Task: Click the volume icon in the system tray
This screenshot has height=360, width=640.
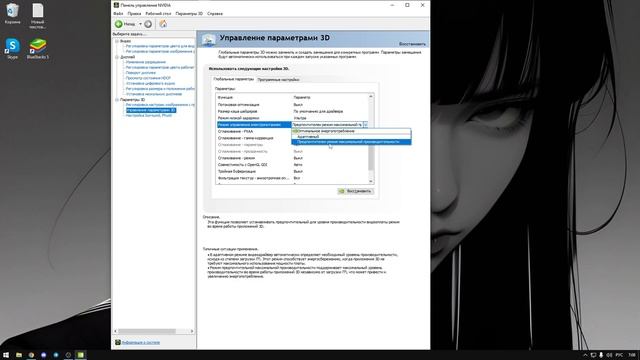Action: [x=609, y=355]
